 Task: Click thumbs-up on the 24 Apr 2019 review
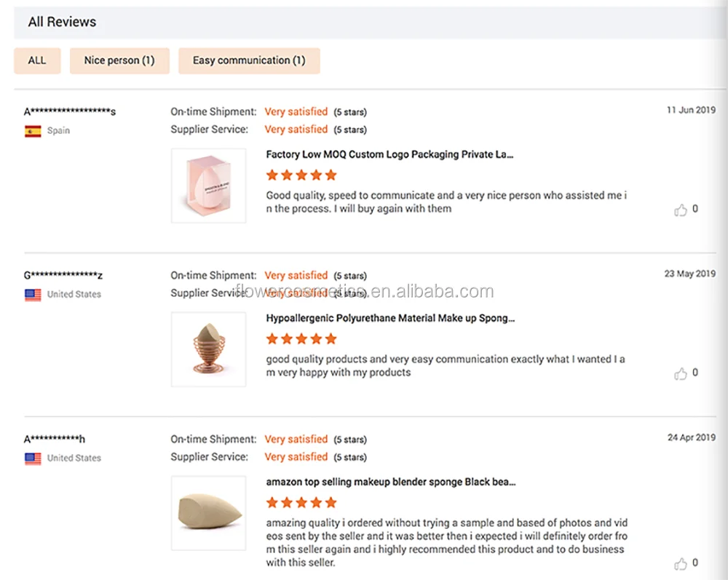pyautogui.click(x=681, y=564)
